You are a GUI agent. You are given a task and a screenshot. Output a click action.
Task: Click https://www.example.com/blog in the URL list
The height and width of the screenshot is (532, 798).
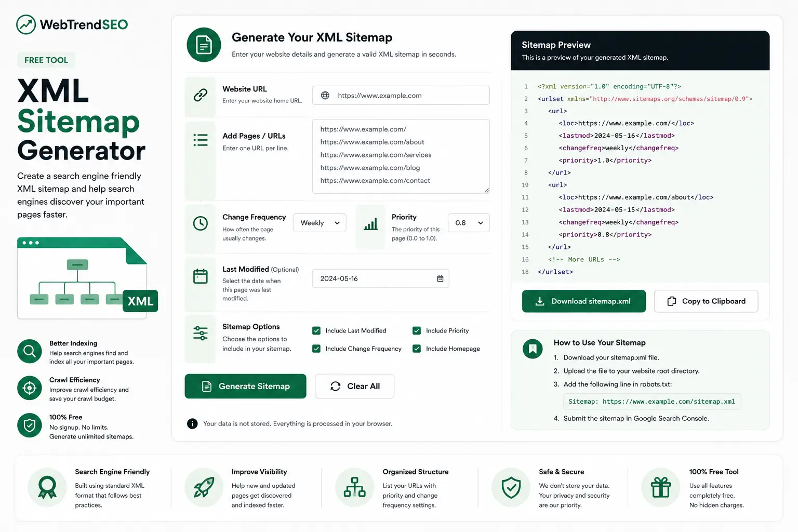370,168
